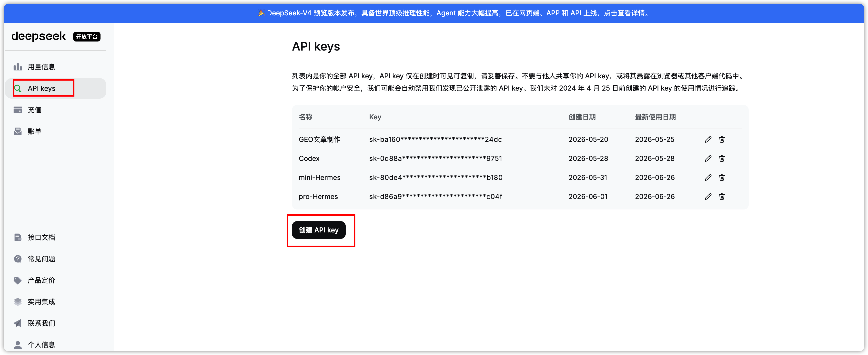Click the 最新使用日期 column header
Image resolution: width=868 pixels, height=355 pixels.
click(655, 117)
